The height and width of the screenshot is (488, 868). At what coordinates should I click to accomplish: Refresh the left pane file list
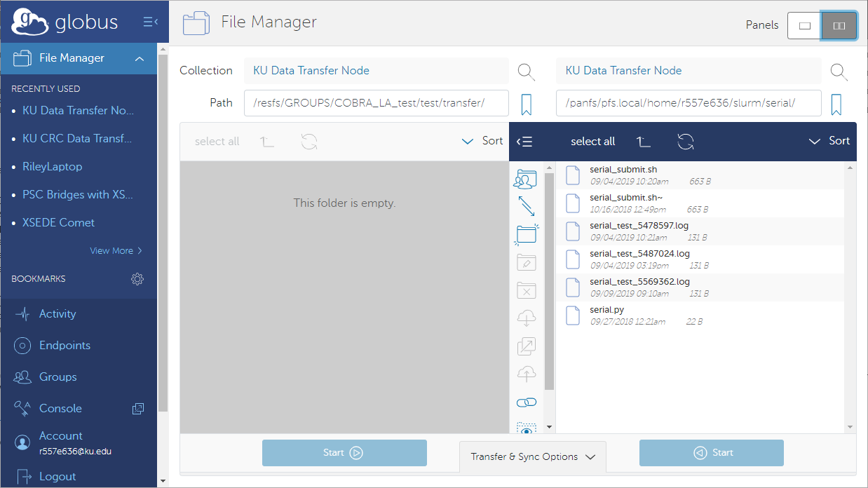(309, 142)
